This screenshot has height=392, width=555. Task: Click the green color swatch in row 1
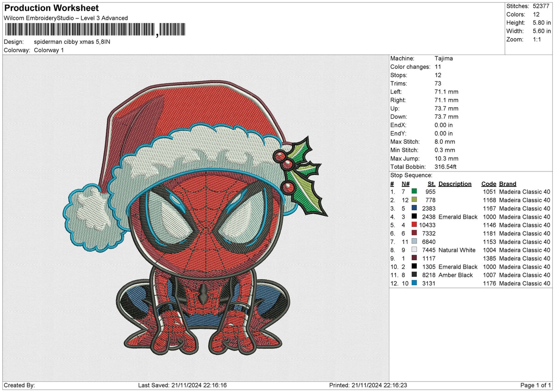414,191
